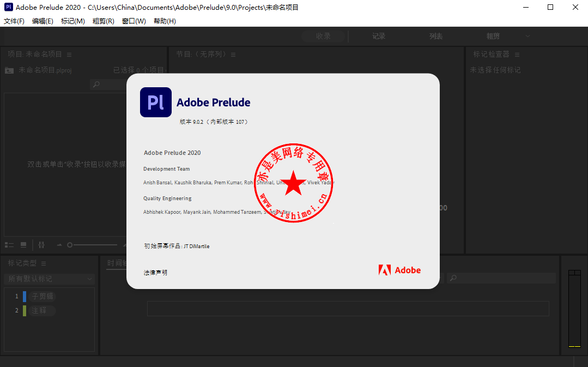The height and width of the screenshot is (367, 588).
Task: Expand the workspace overflow chevron
Action: [528, 36]
